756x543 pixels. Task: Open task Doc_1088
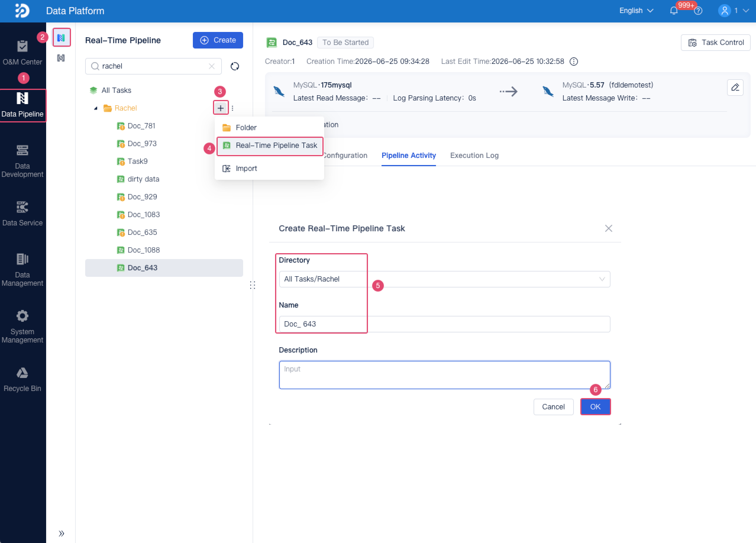(144, 250)
